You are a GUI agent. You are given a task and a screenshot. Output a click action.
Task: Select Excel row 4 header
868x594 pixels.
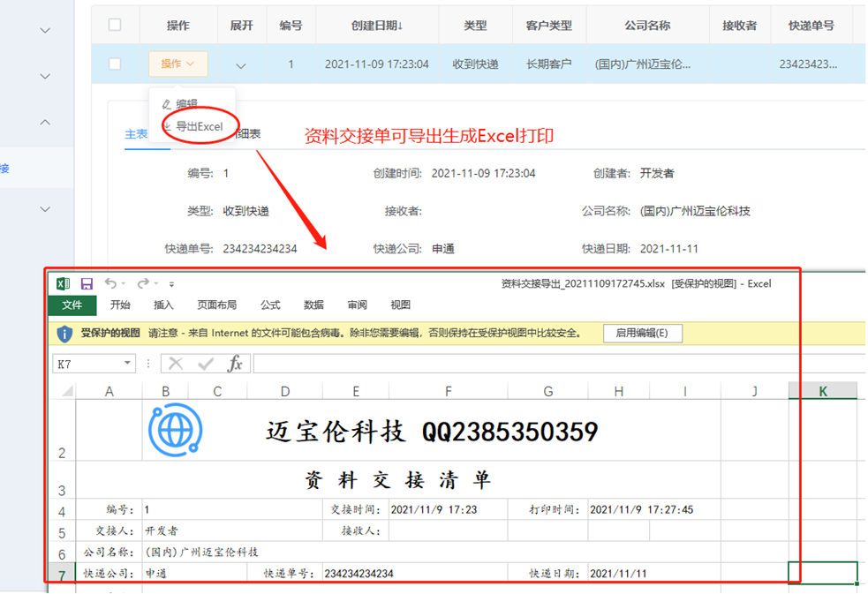pyautogui.click(x=62, y=511)
